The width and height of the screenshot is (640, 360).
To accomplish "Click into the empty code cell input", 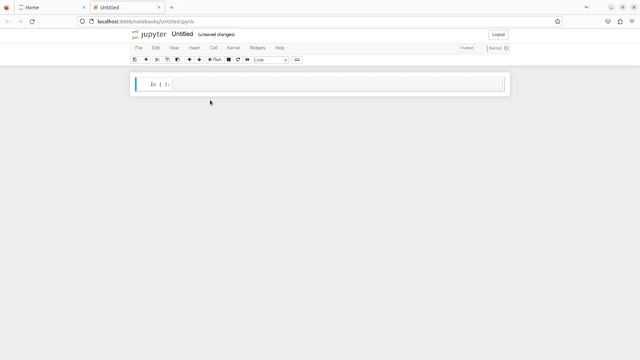I will (338, 84).
